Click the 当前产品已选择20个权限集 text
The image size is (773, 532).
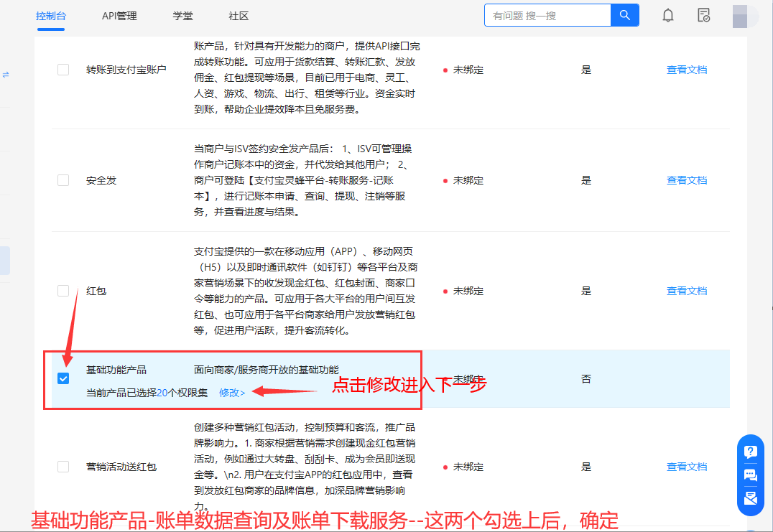[147, 393]
